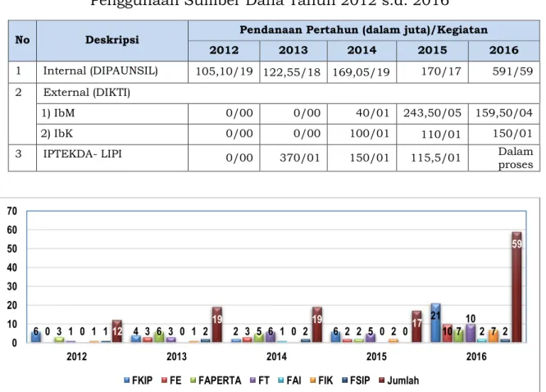Click the 2016 FT data label 10
Image resolution: width=546 pixels, height=392 pixels.
coord(471,318)
